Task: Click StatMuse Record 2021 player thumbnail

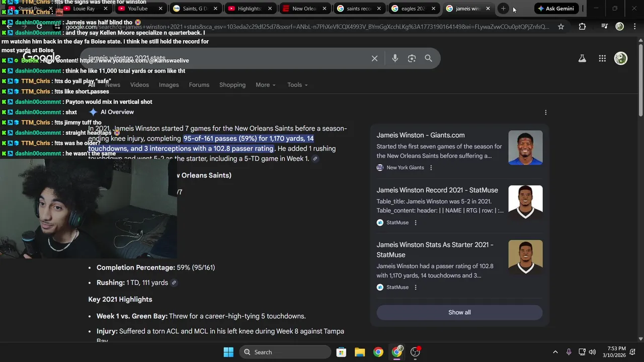Action: coord(525,203)
